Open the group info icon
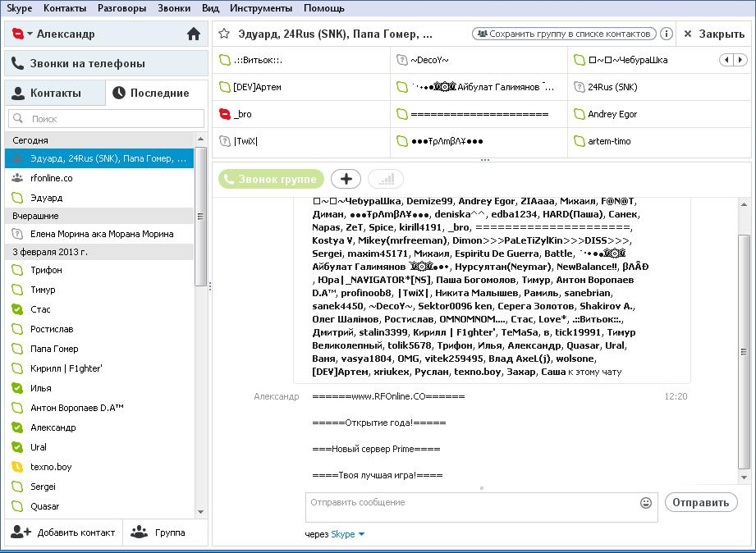 666,34
